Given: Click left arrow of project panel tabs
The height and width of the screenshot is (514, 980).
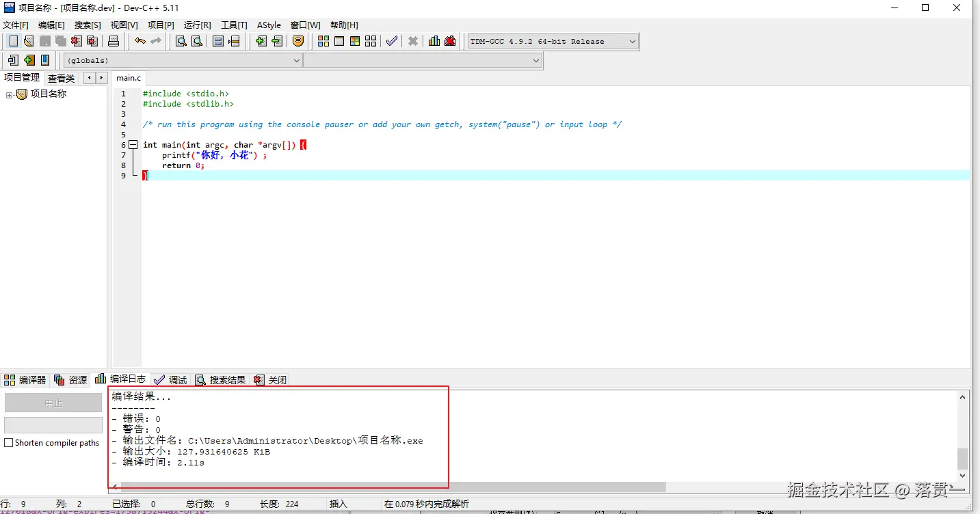Looking at the screenshot, I should tap(90, 78).
